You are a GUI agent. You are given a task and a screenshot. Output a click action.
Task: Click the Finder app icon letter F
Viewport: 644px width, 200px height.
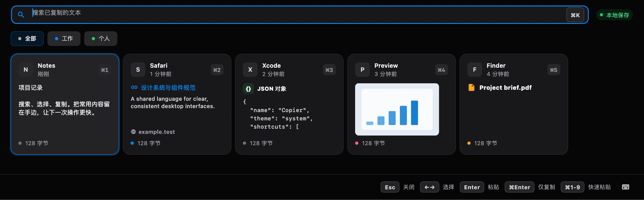coord(475,70)
